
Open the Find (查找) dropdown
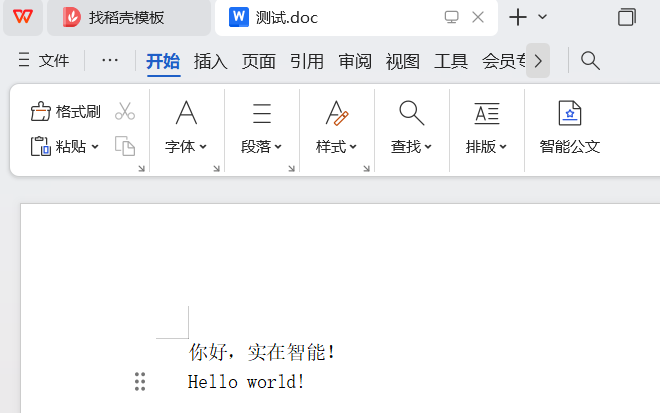411,127
